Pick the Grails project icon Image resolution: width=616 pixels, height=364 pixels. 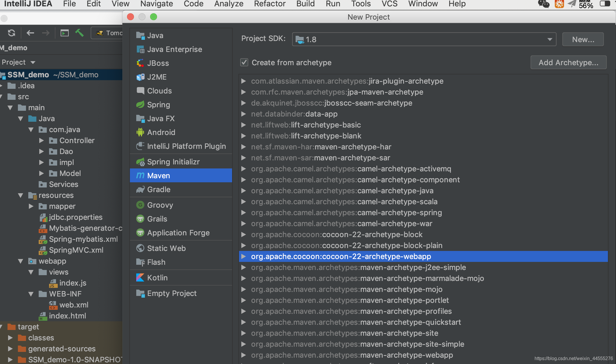point(140,219)
